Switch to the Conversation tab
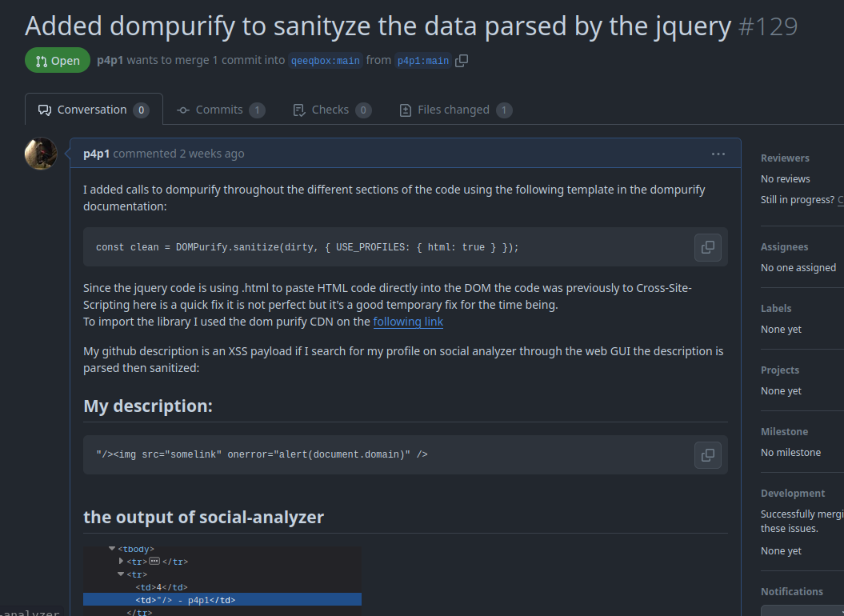The image size is (844, 616). coord(92,110)
